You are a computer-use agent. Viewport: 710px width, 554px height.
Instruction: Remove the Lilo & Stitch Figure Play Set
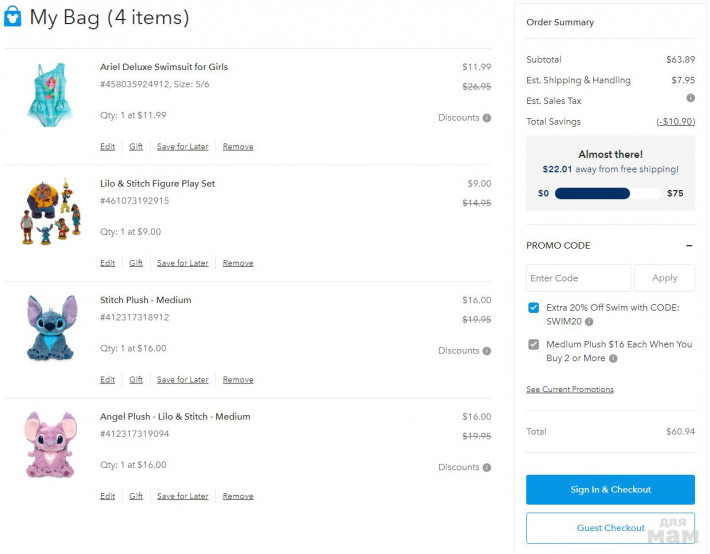click(238, 263)
